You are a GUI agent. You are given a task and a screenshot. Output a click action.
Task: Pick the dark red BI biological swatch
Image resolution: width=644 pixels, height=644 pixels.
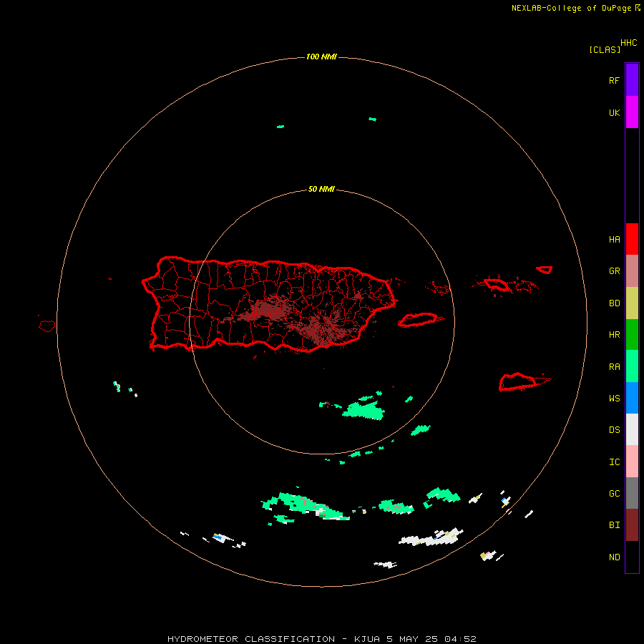pyautogui.click(x=632, y=525)
